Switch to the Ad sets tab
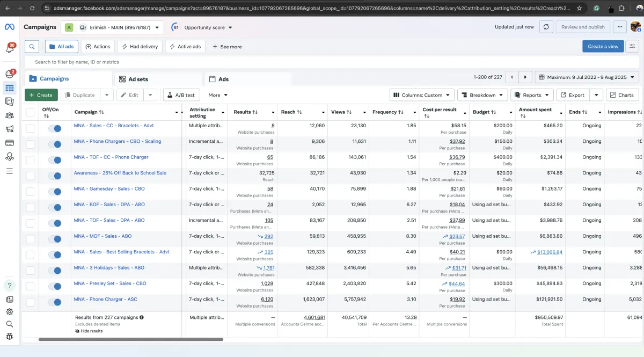The width and height of the screenshot is (644, 357). coord(138,79)
